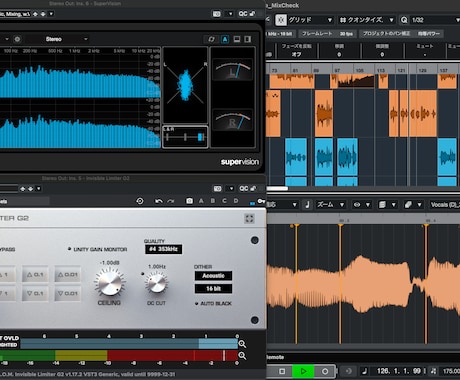The height and width of the screenshot is (380, 460).
Task: Click the triangle-up 0.1 increment button
Action: coord(35,275)
